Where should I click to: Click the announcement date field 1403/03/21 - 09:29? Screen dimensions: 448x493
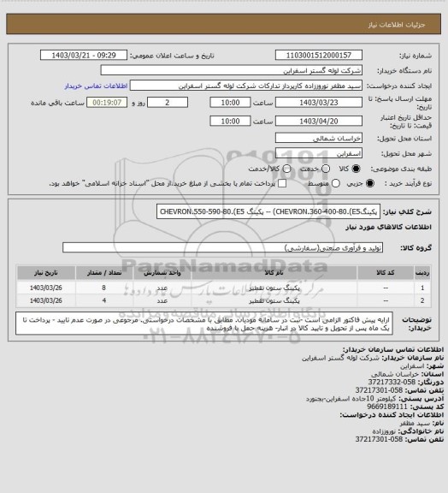point(84,55)
